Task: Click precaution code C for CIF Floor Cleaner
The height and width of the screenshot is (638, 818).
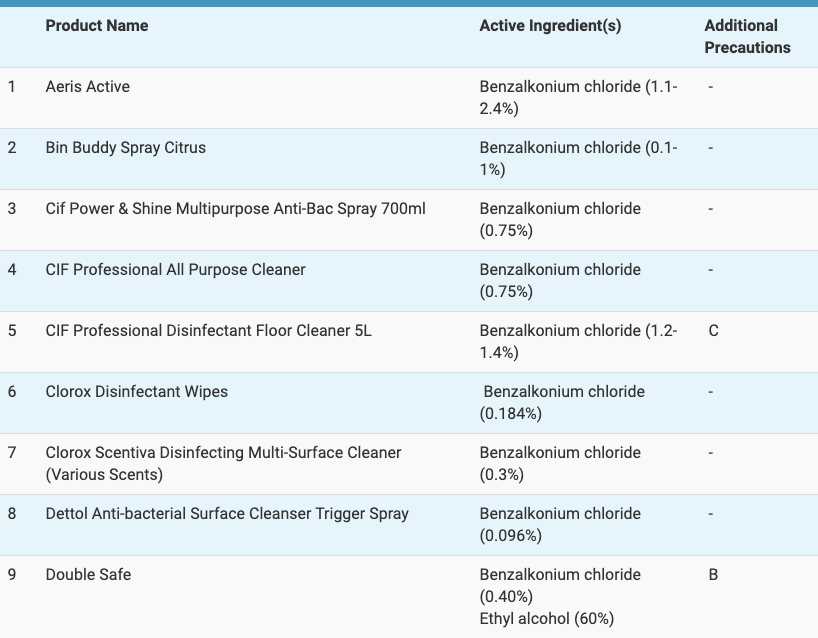Action: [713, 331]
